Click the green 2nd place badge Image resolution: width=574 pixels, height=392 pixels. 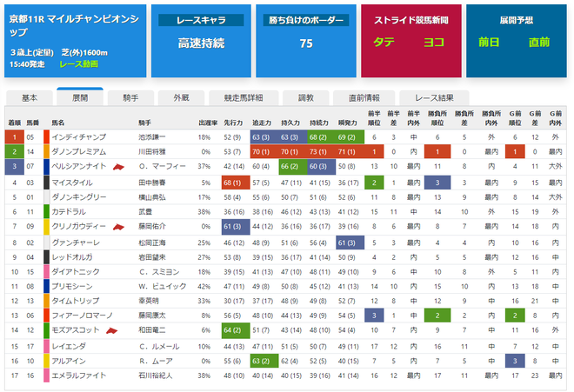coord(15,151)
